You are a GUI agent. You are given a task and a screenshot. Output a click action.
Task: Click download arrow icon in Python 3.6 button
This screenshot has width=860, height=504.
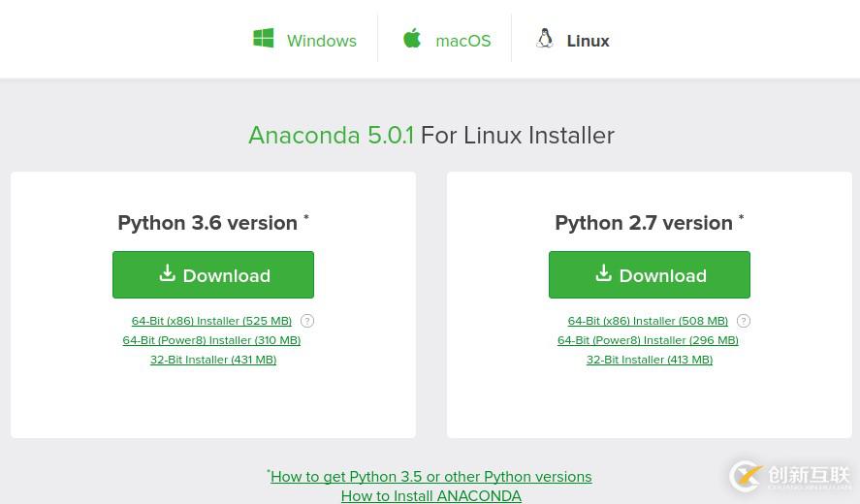pyautogui.click(x=167, y=273)
